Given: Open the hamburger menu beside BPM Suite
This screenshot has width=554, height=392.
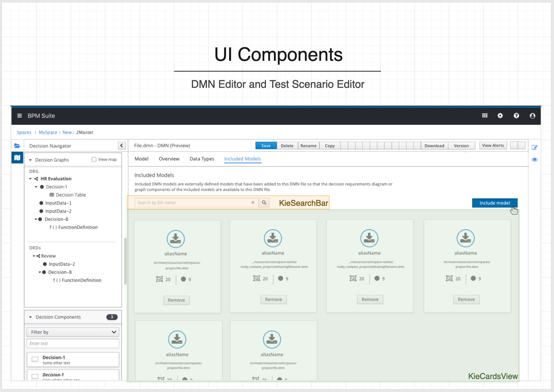Looking at the screenshot, I should pyautogui.click(x=19, y=116).
